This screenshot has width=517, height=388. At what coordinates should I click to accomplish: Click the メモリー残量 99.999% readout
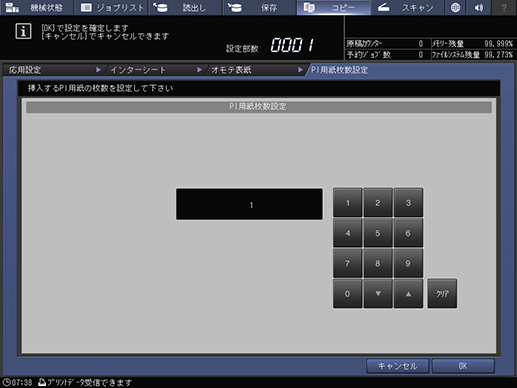point(472,44)
